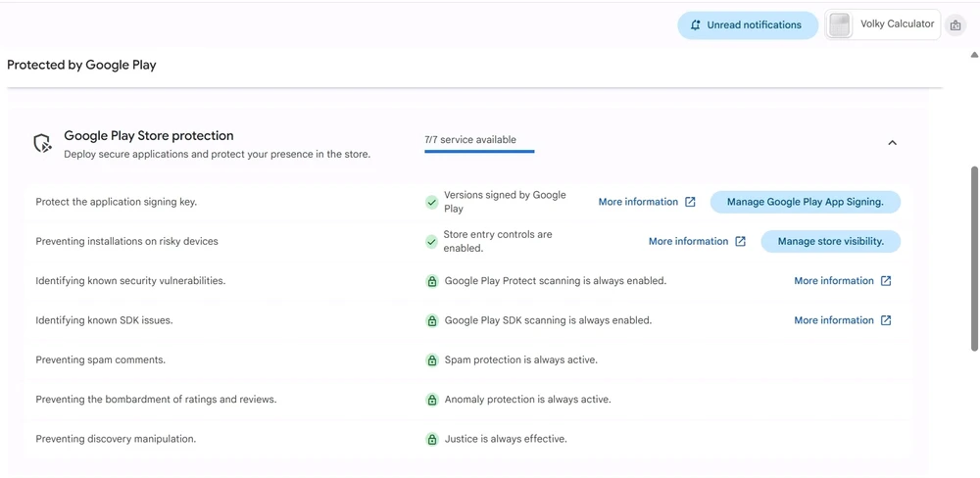Click the check icon beside Store entry controls
This screenshot has width=980, height=478.
point(431,241)
